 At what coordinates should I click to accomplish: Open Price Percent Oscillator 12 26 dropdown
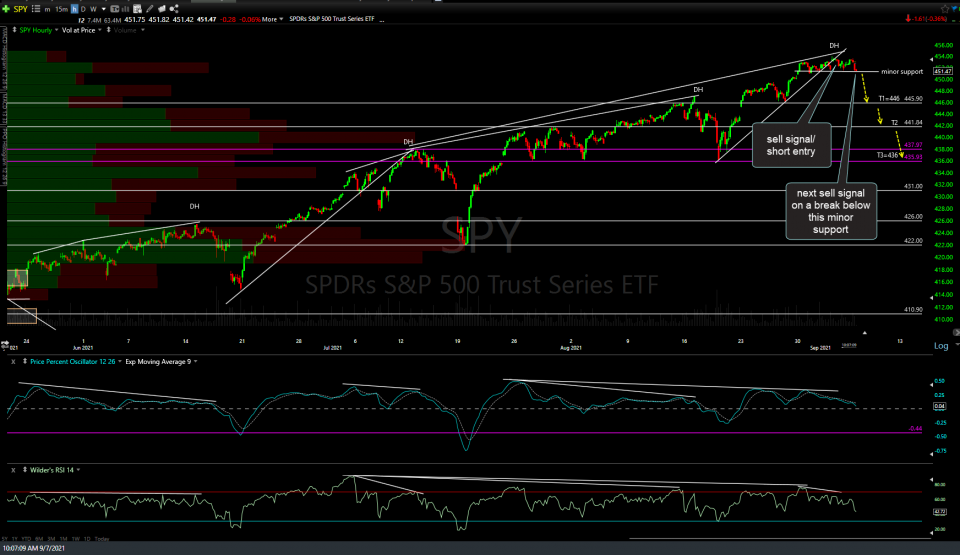click(x=119, y=362)
